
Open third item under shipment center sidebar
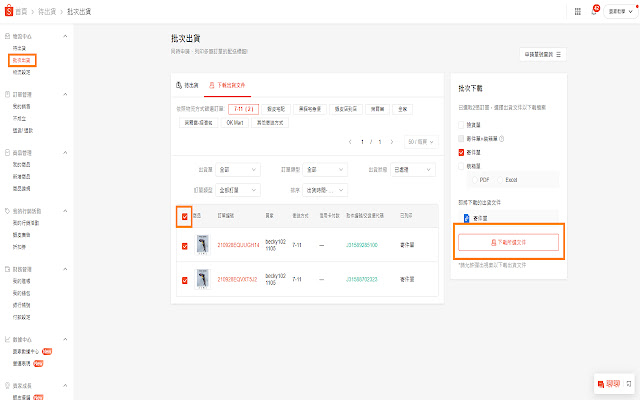click(x=22, y=72)
